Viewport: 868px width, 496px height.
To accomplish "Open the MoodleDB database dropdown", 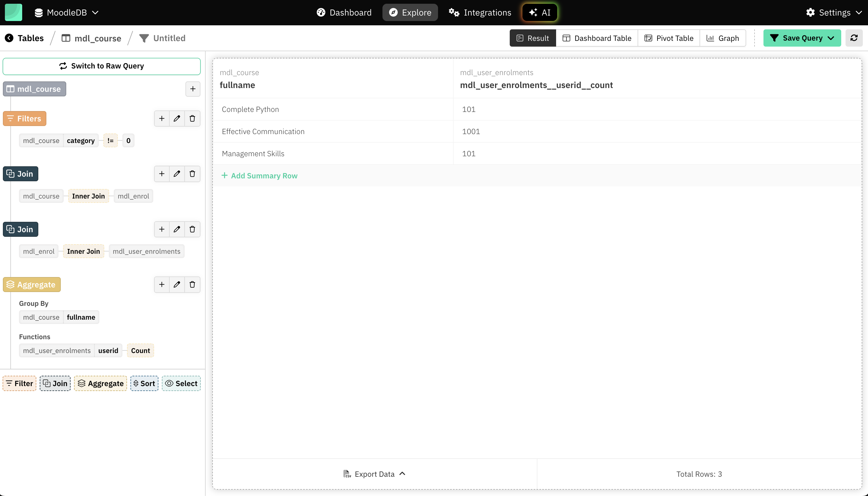I will [67, 12].
